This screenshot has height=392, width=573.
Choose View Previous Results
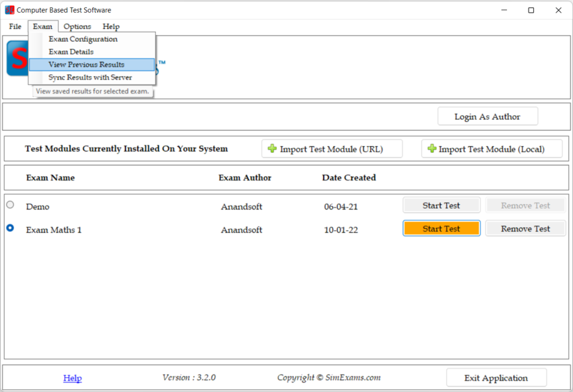[x=86, y=65]
